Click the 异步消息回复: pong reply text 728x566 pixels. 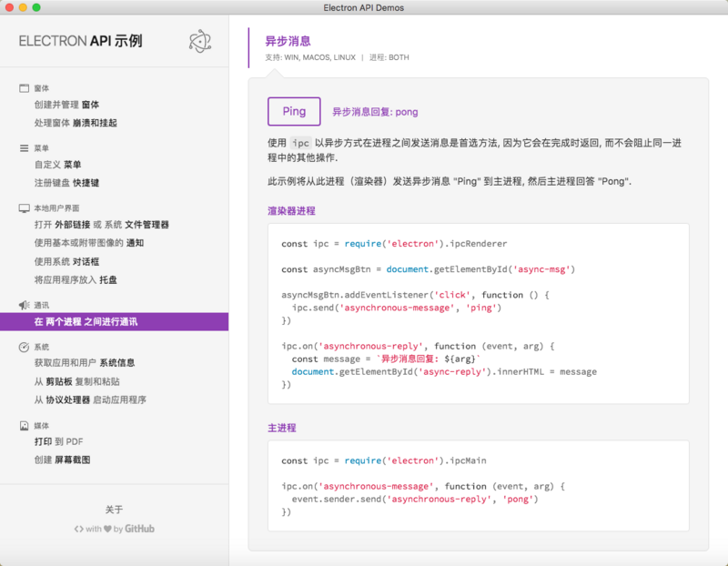coord(375,112)
